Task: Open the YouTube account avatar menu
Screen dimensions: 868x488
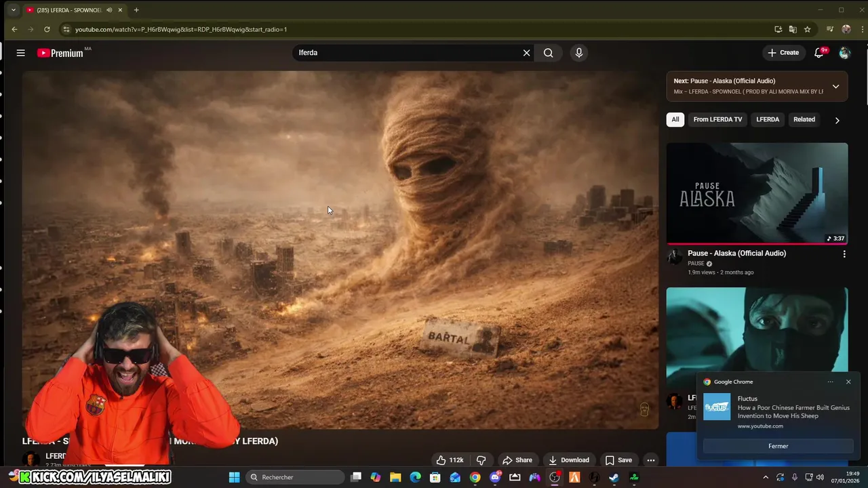Action: click(844, 53)
